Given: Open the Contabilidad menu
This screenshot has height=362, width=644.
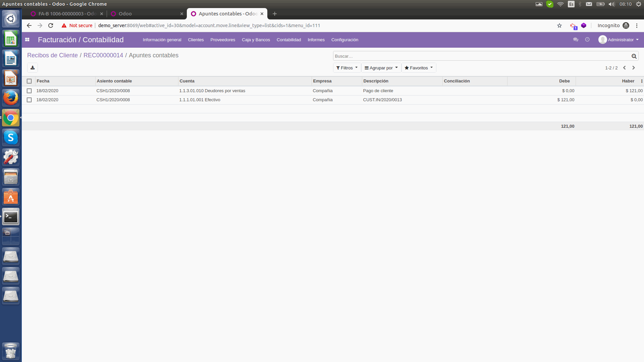Looking at the screenshot, I should (x=289, y=40).
